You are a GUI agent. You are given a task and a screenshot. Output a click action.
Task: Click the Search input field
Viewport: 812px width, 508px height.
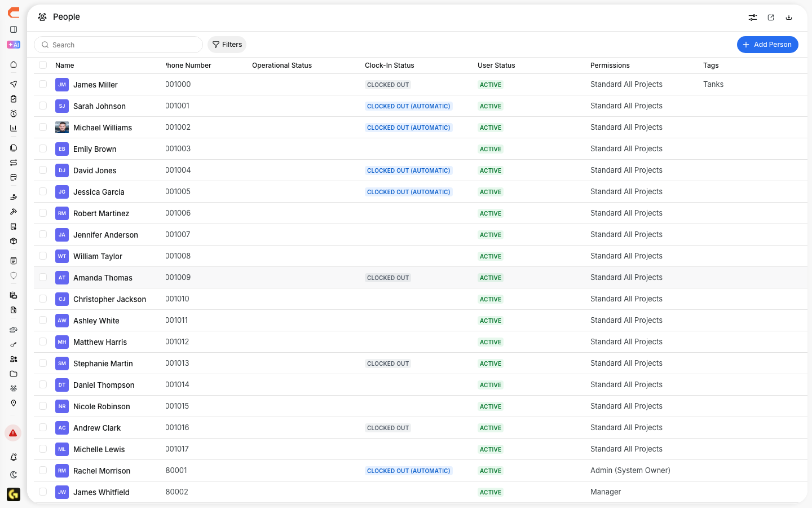click(x=118, y=45)
